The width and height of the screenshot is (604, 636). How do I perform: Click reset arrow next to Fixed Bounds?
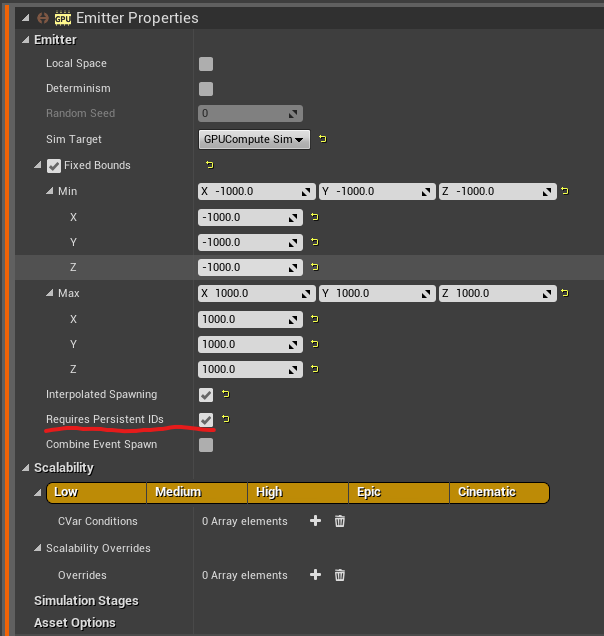pos(209,165)
